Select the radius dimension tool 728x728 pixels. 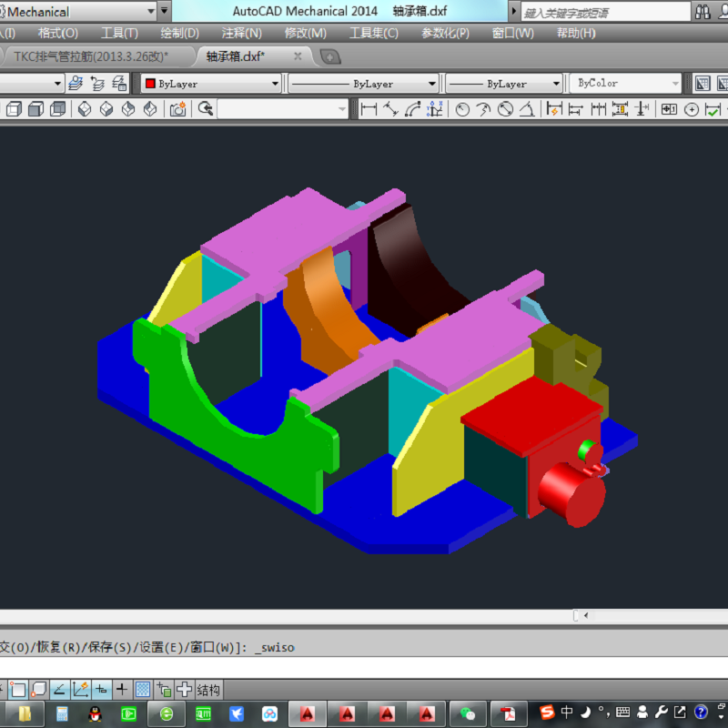(x=462, y=109)
